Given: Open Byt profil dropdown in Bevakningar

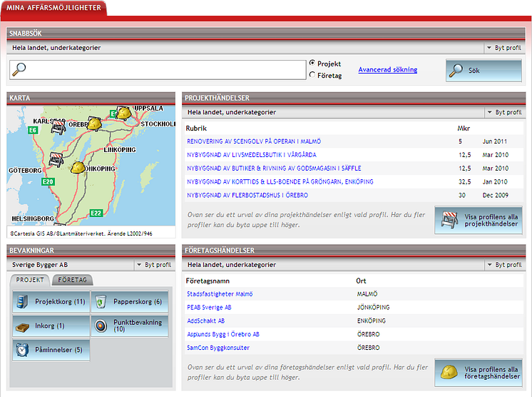Looking at the screenshot, I should pos(153,265).
